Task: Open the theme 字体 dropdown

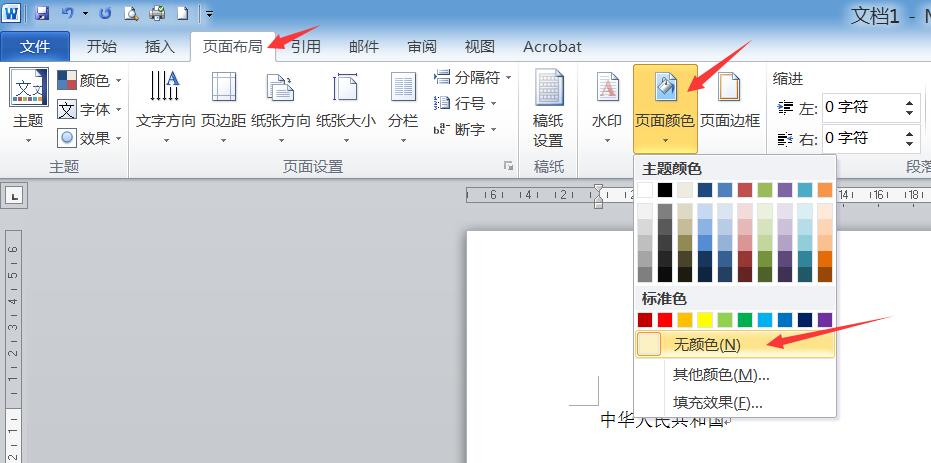Action: [x=89, y=109]
